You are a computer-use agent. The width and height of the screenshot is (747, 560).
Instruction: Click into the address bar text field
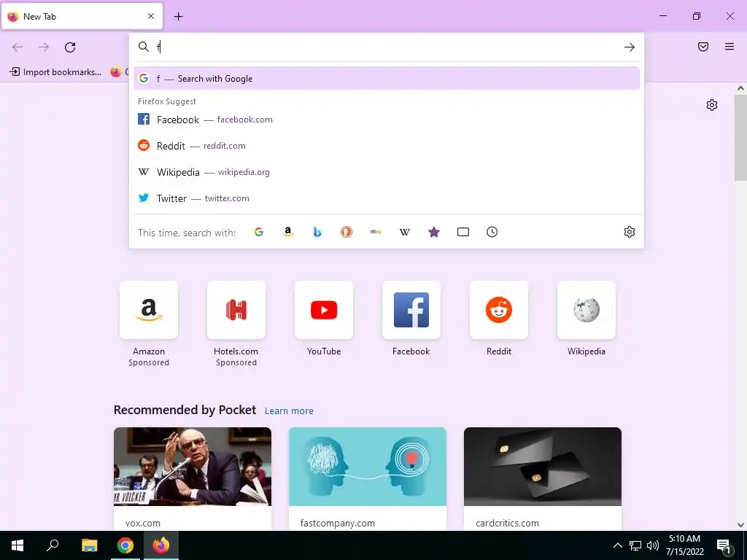pyautogui.click(x=387, y=47)
